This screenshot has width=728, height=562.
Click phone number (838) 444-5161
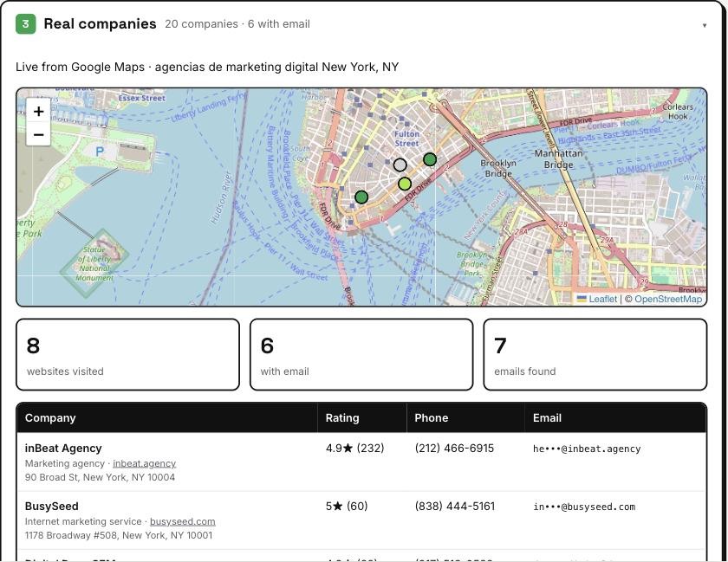[454, 507]
